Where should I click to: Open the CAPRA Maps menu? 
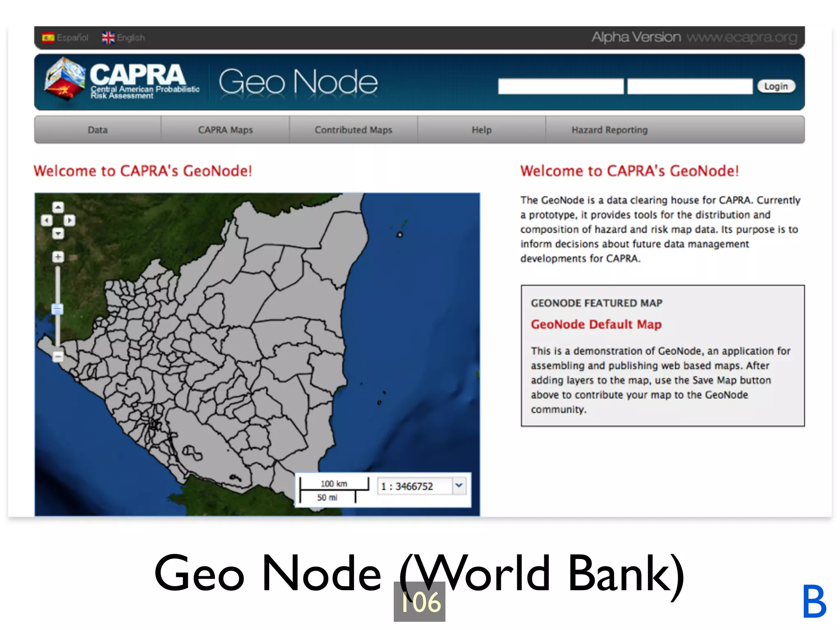point(225,130)
